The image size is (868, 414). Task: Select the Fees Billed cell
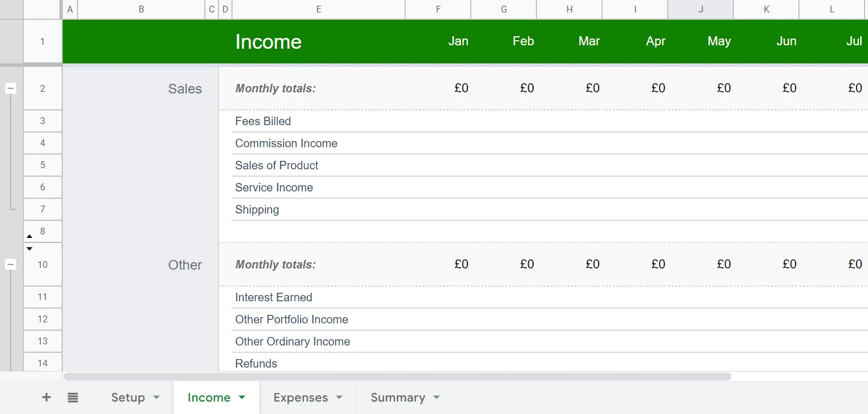click(x=318, y=121)
